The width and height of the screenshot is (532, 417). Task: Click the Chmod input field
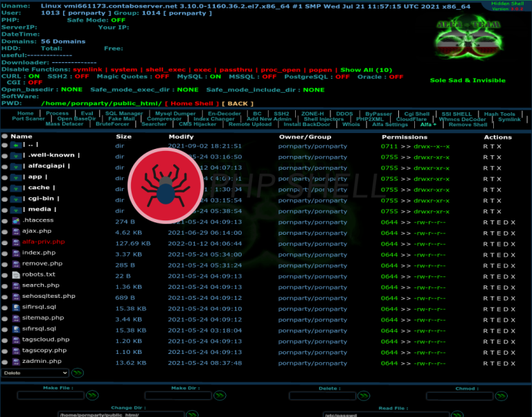(x=466, y=396)
